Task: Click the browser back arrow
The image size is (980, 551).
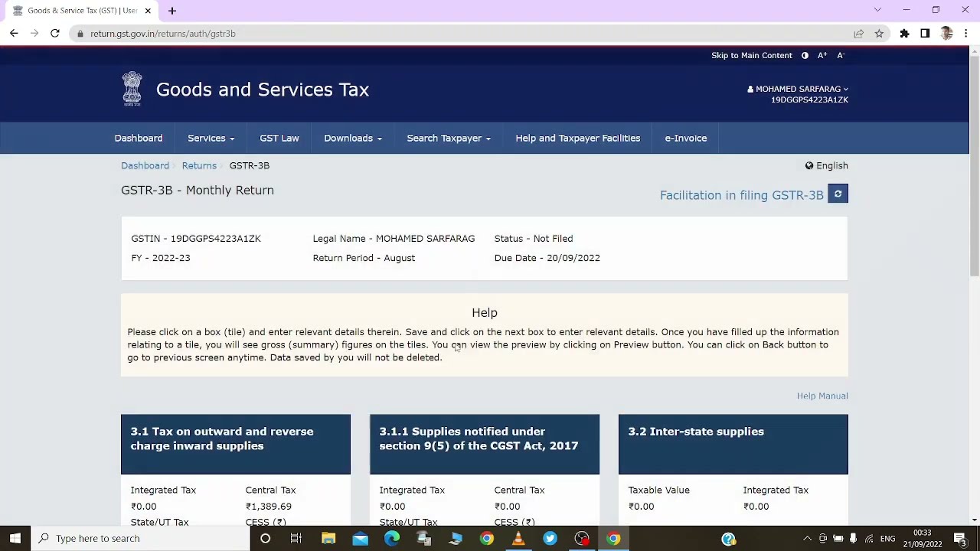Action: pos(14,33)
